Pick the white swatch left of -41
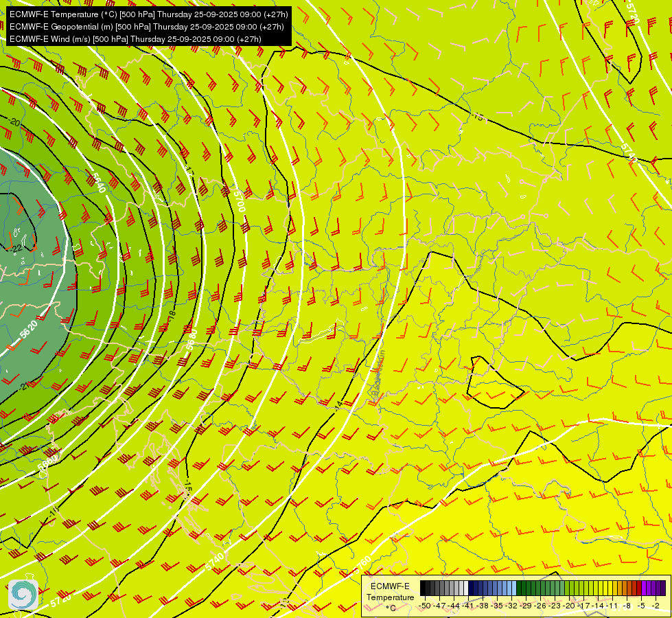 click(x=466, y=588)
